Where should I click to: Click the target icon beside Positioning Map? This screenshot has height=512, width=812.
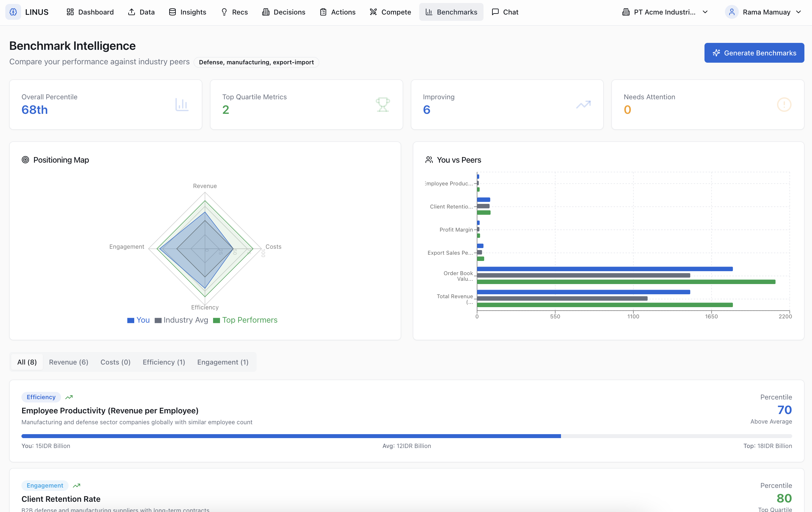click(x=25, y=160)
